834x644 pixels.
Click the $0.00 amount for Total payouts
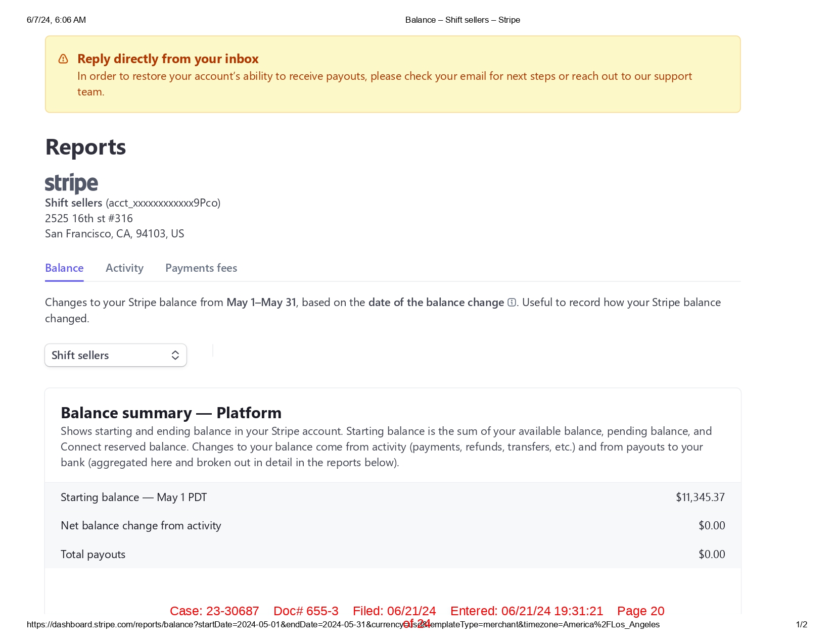coord(712,555)
